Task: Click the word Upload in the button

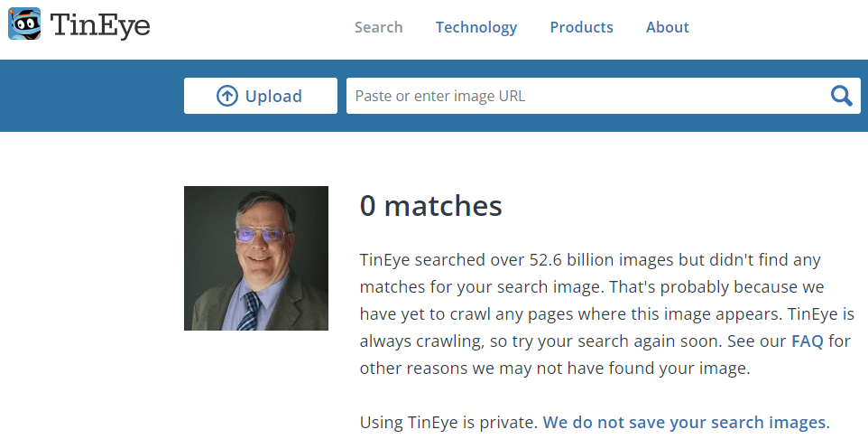Action: click(x=273, y=97)
